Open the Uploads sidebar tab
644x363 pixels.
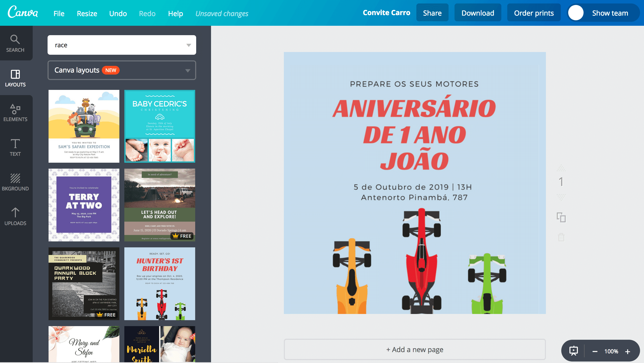(x=15, y=216)
